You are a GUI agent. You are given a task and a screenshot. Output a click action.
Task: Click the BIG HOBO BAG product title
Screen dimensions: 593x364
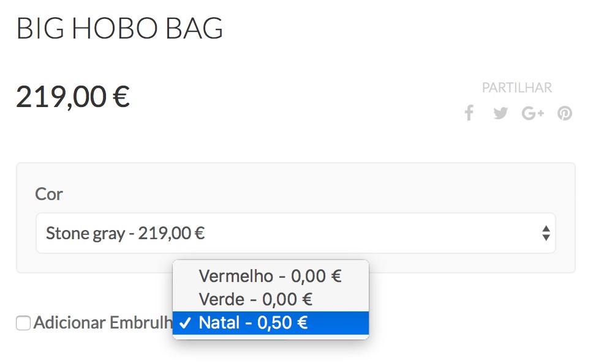(x=119, y=28)
